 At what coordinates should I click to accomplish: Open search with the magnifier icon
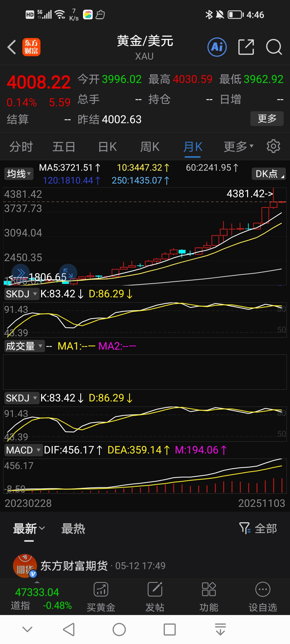pos(274,47)
